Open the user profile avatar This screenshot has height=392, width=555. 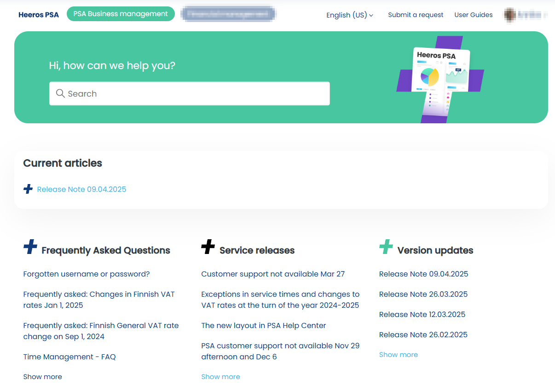pos(510,15)
